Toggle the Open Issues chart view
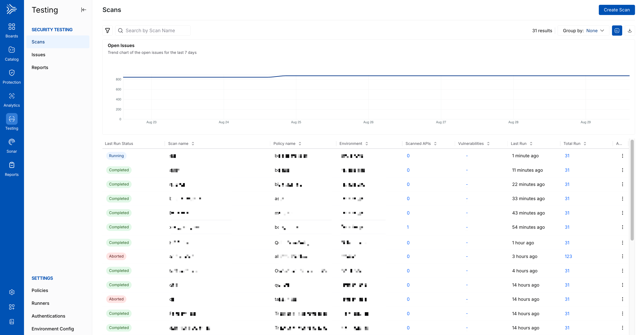The image size is (644, 335). pyautogui.click(x=617, y=31)
